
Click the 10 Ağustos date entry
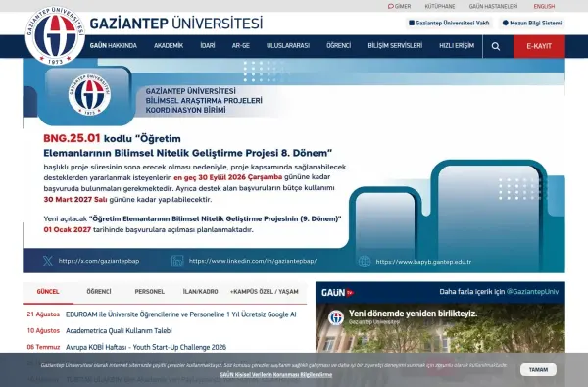(x=43, y=331)
